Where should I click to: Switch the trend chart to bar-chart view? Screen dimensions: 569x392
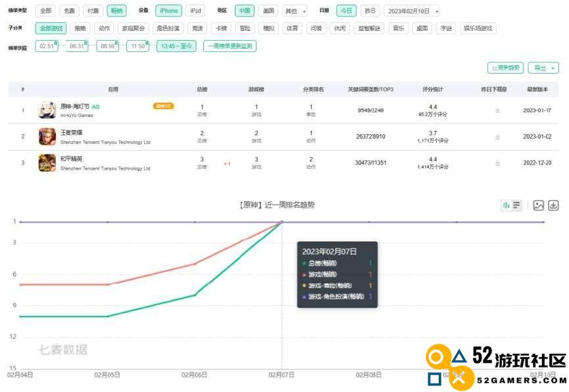tap(507, 205)
